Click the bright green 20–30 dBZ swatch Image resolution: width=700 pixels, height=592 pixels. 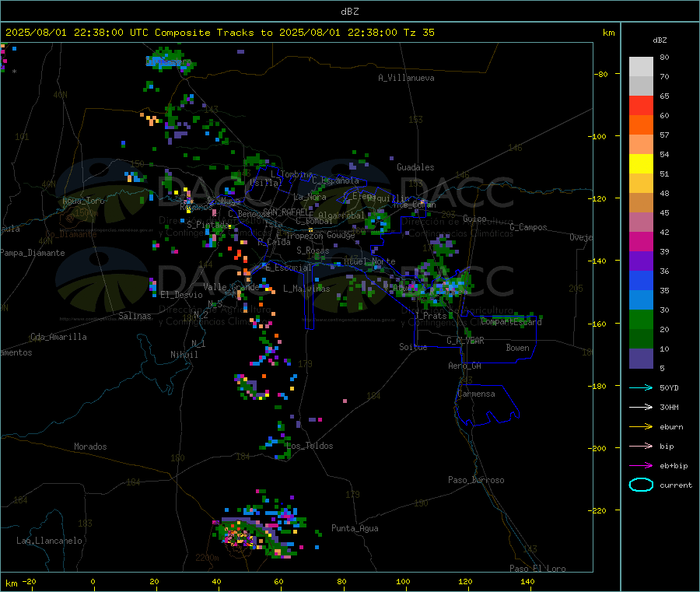(x=641, y=319)
